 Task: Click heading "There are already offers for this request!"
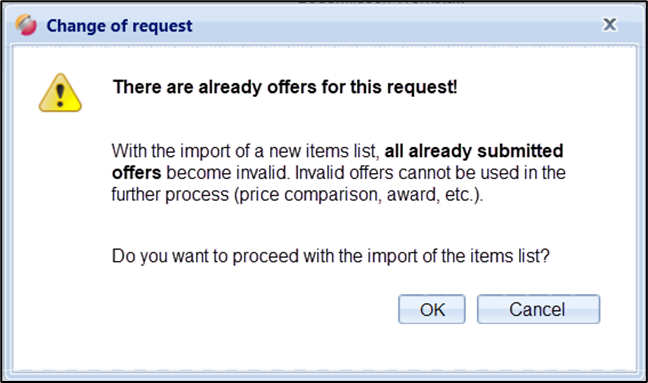click(285, 87)
